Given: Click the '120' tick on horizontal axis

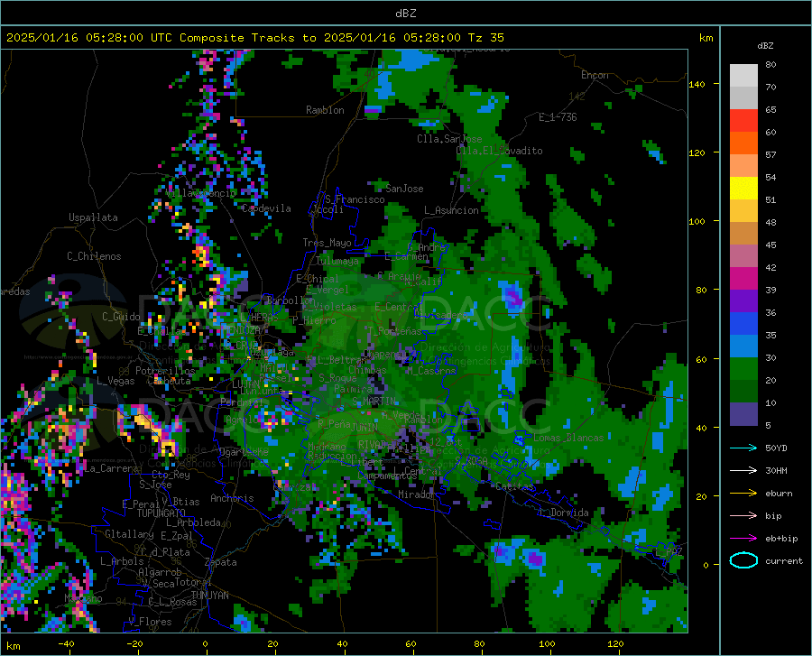Looking at the screenshot, I should pyautogui.click(x=615, y=644).
